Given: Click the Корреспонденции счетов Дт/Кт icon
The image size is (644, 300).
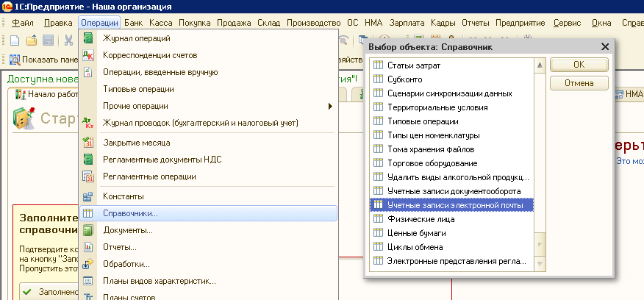Looking at the screenshot, I should (88, 55).
